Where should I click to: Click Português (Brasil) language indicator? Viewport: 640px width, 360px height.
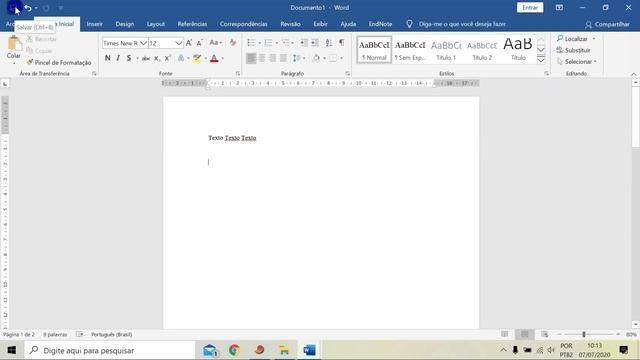coord(111,334)
